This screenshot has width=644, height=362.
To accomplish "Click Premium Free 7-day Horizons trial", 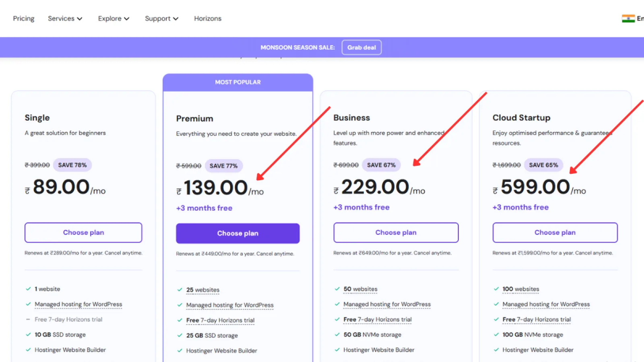I will [x=221, y=321].
